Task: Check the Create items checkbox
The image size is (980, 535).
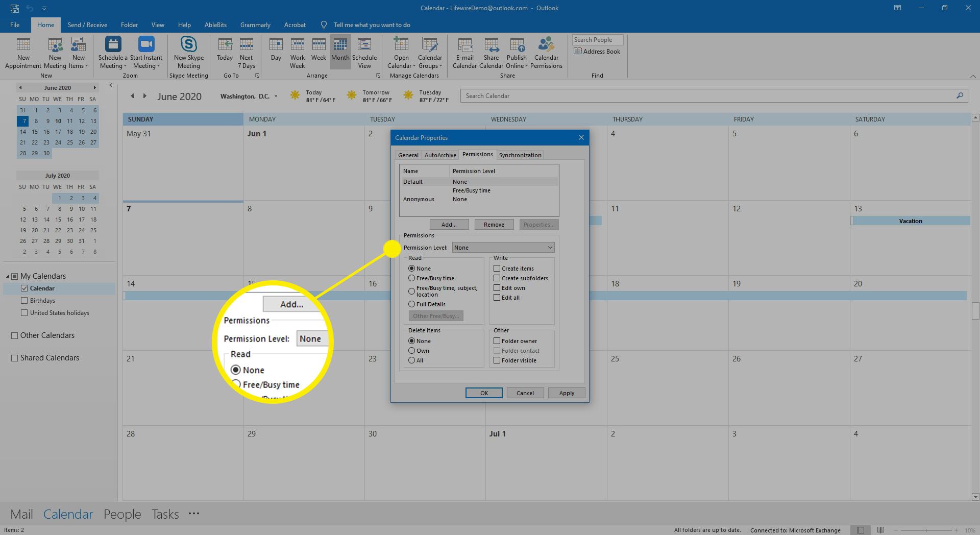Action: point(497,269)
